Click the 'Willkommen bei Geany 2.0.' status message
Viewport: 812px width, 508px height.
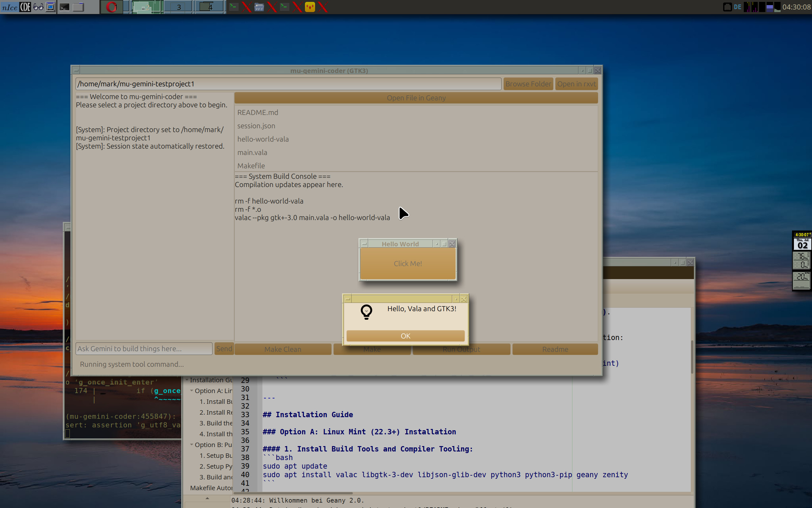pos(317,500)
